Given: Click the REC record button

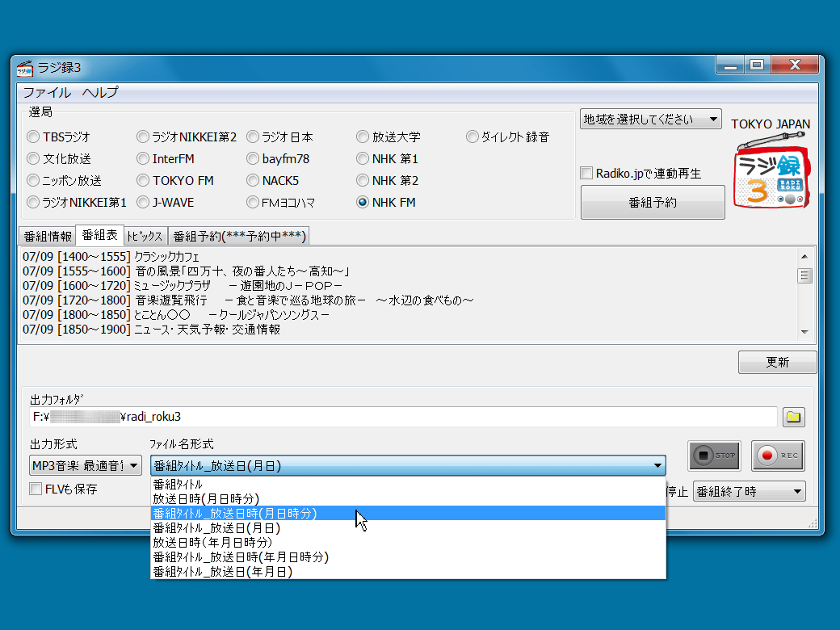Looking at the screenshot, I should click(x=778, y=456).
